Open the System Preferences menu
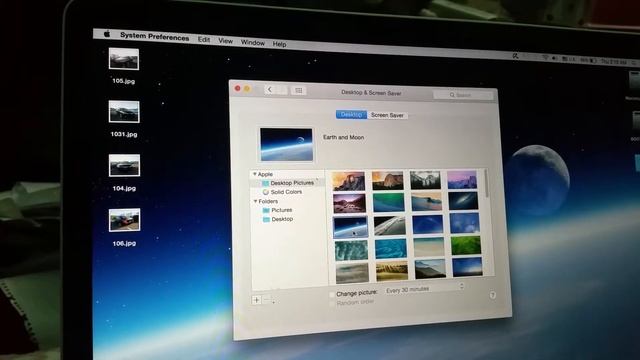Screen dimensions: 640x360 pyautogui.click(x=154, y=36)
